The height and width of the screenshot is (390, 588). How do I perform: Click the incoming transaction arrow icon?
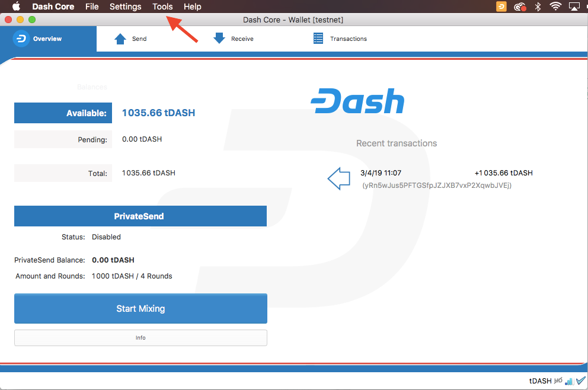click(x=338, y=178)
